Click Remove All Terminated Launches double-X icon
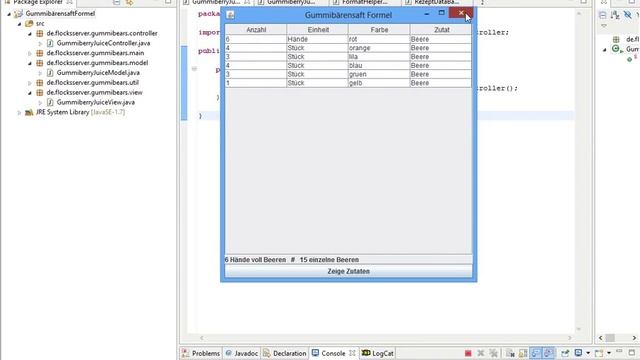The height and width of the screenshot is (360, 640). (493, 353)
